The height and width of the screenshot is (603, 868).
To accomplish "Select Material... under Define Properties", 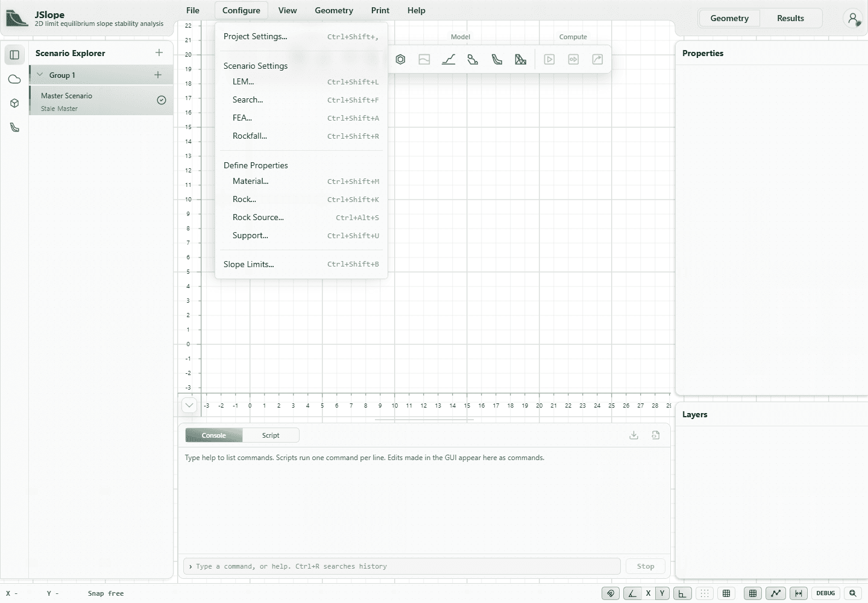I will [x=301, y=182].
